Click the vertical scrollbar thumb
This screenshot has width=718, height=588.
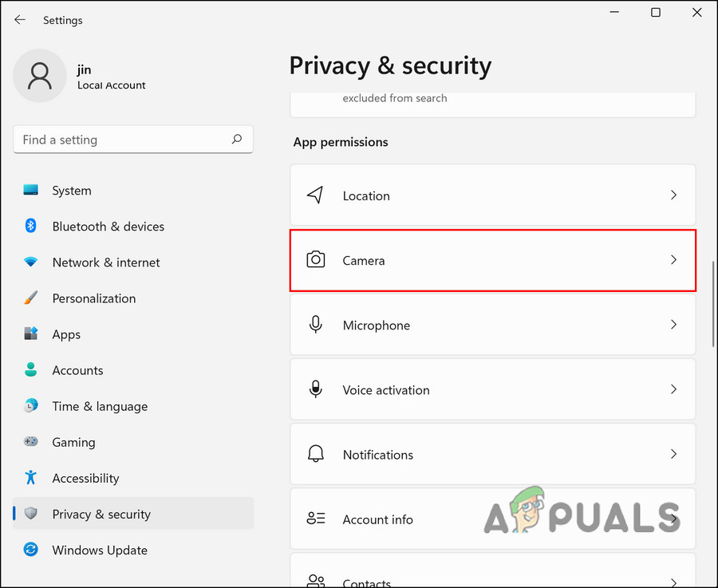pyautogui.click(x=714, y=303)
